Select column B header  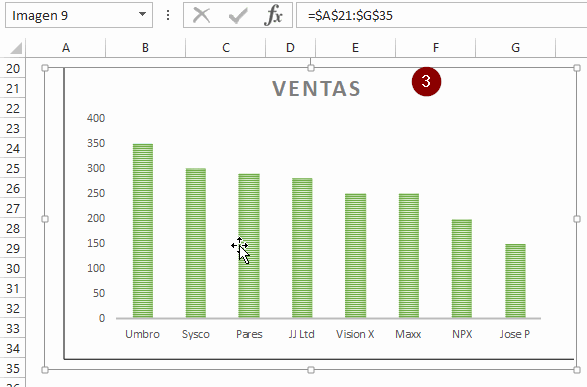click(x=145, y=48)
